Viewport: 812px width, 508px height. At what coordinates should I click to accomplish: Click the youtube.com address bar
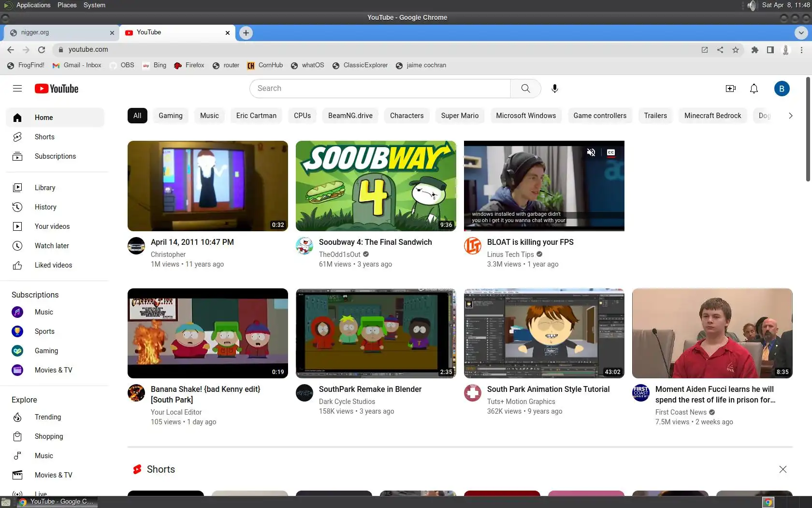pos(377,49)
